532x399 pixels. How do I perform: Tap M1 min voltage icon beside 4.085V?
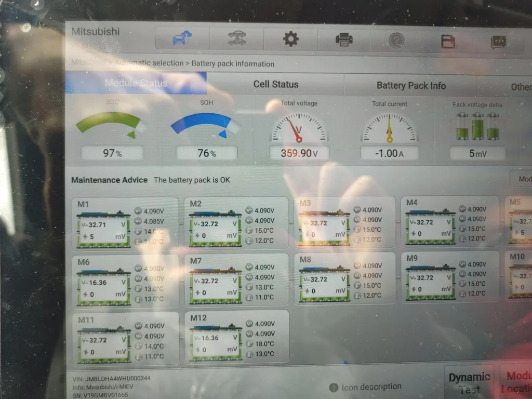point(138,221)
